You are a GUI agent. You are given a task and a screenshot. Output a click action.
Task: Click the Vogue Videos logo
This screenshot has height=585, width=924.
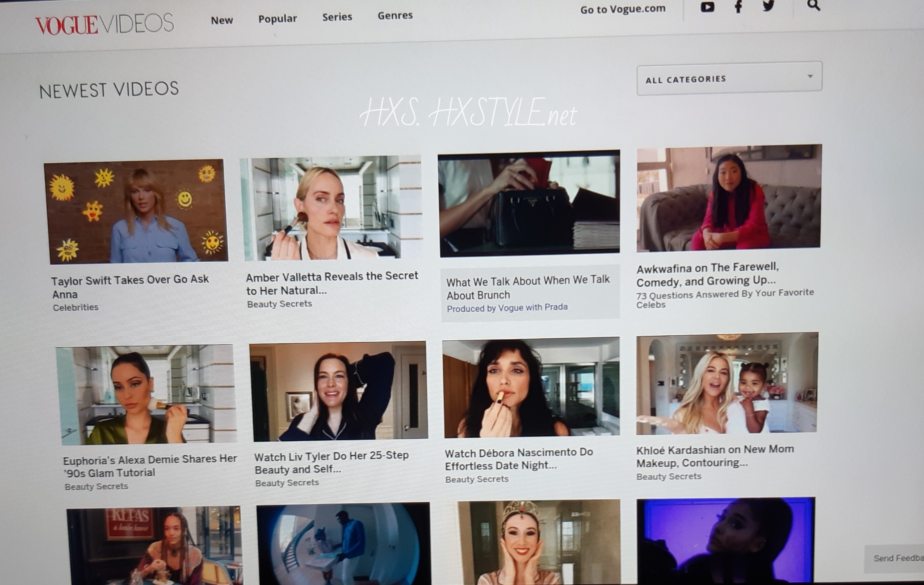point(104,24)
